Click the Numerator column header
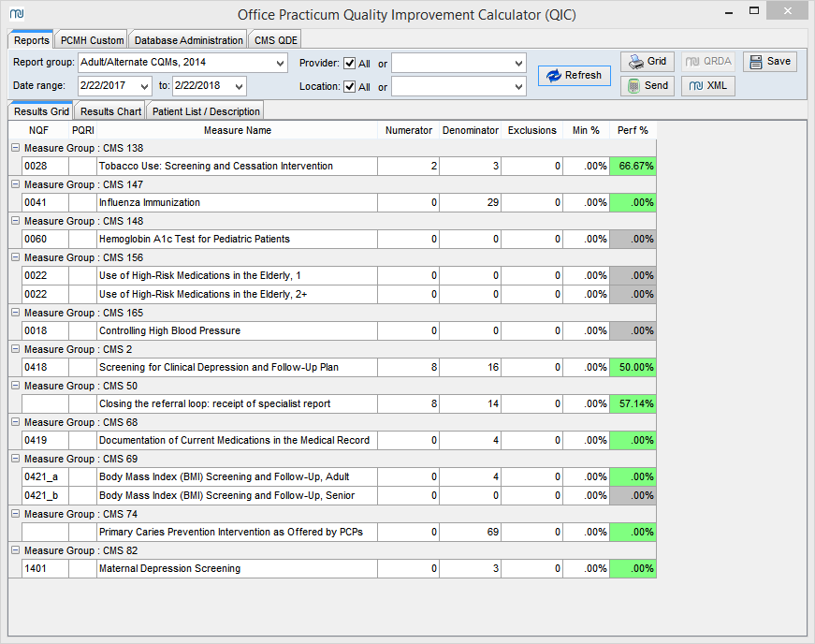This screenshot has width=815, height=644. (409, 130)
